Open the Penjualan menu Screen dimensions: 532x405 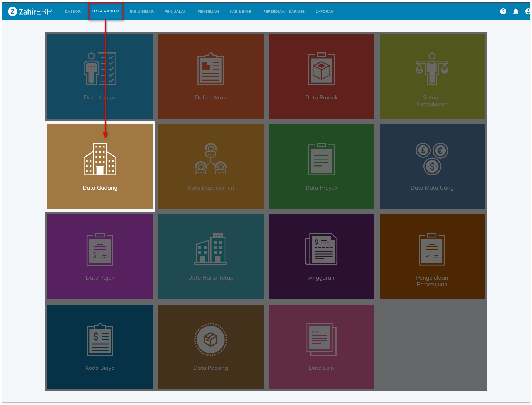point(175,11)
